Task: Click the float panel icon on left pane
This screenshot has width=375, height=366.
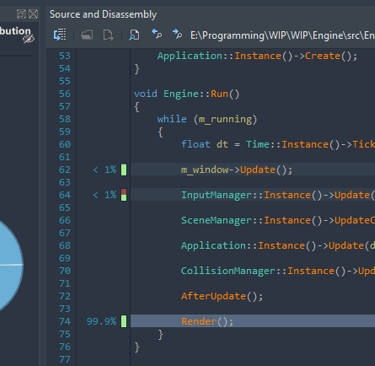Action: click(21, 14)
